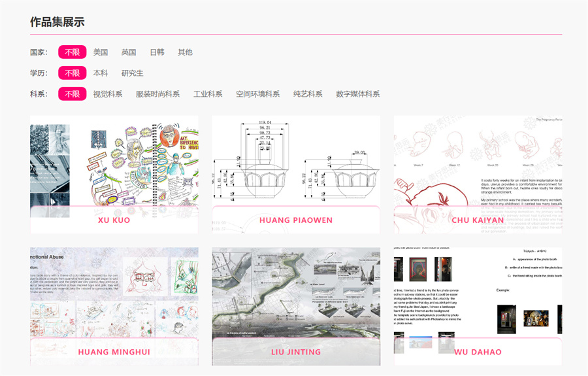
Task: Open WU DAHAO portfolio thumbnail
Action: click(478, 306)
